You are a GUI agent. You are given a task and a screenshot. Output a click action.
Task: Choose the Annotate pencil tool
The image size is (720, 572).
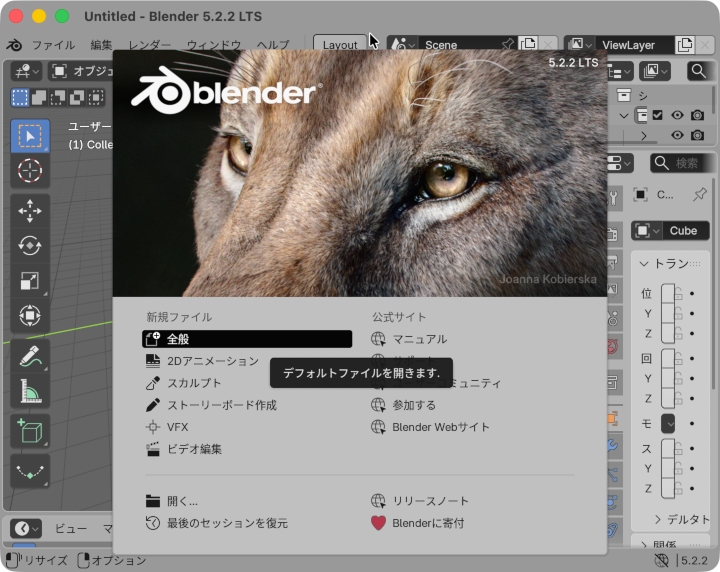30,356
